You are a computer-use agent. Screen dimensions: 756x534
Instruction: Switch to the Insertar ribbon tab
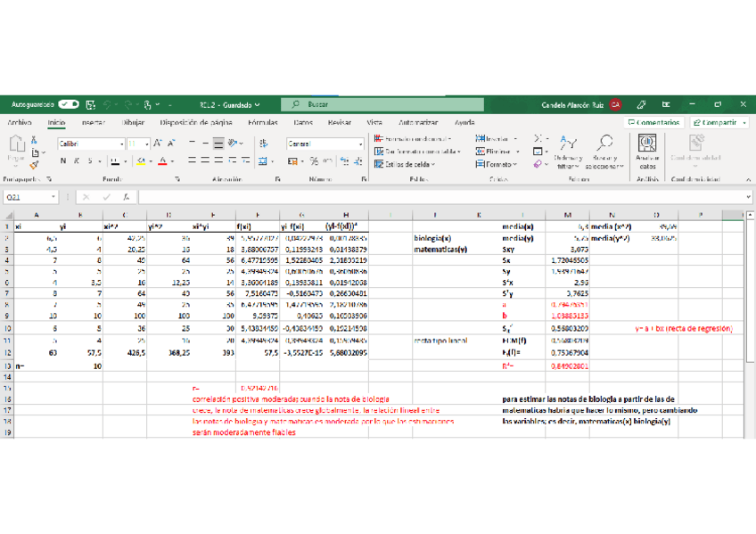(x=93, y=122)
